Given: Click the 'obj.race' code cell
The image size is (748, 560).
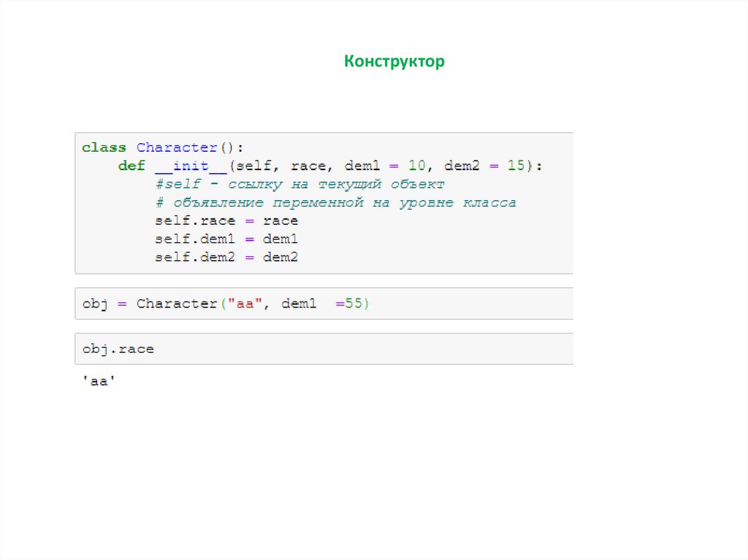Looking at the screenshot, I should 324,349.
